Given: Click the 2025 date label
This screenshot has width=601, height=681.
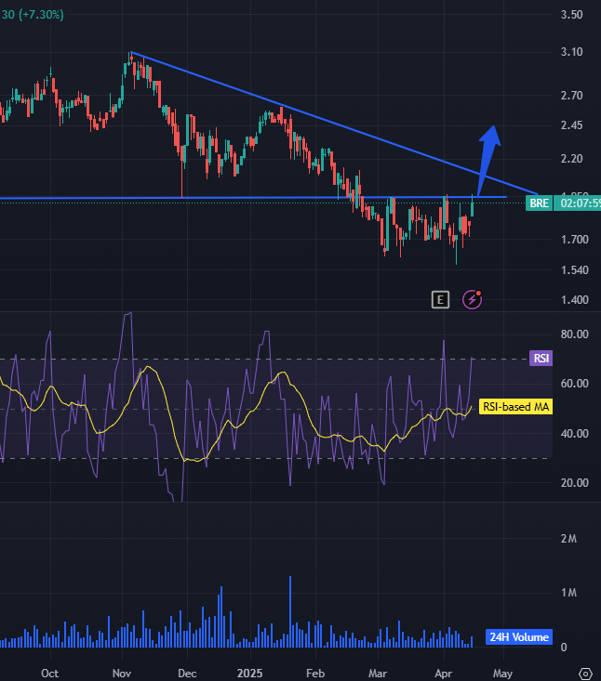Looking at the screenshot, I should point(250,674).
